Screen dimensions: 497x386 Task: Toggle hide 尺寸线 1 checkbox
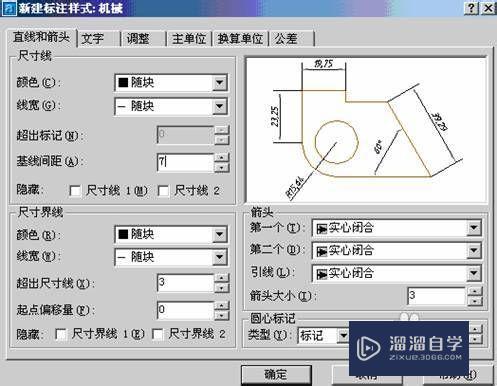(75, 191)
